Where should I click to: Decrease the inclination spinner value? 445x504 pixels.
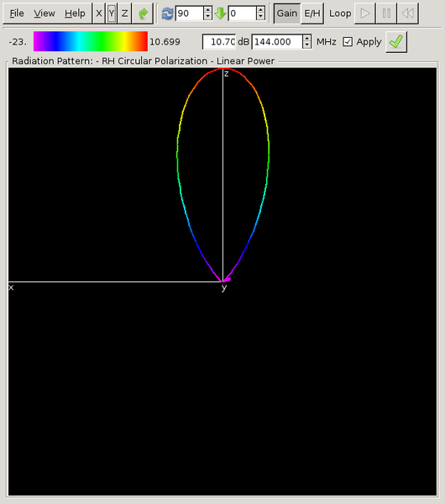point(260,17)
